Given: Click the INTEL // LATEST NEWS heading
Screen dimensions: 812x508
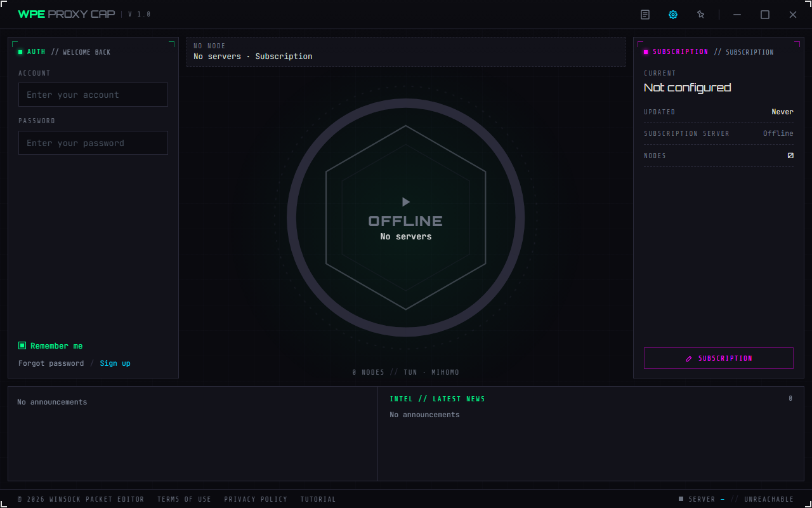Looking at the screenshot, I should point(437,399).
